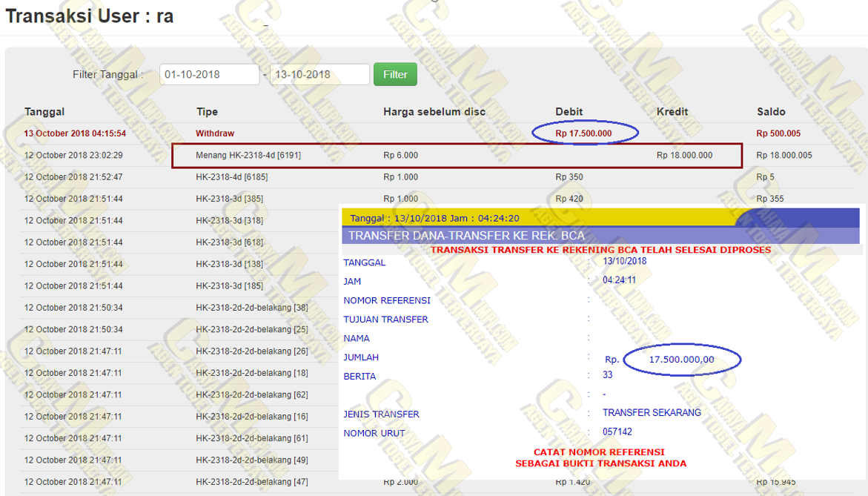Screen dimensions: 868x496
Task: Click the start date field 01-10-2018
Action: (209, 75)
